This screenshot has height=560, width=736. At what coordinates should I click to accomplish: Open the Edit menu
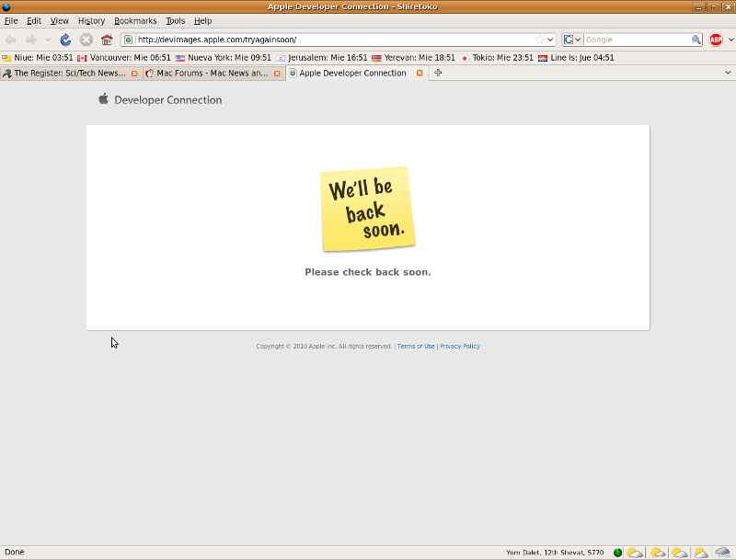[34, 20]
